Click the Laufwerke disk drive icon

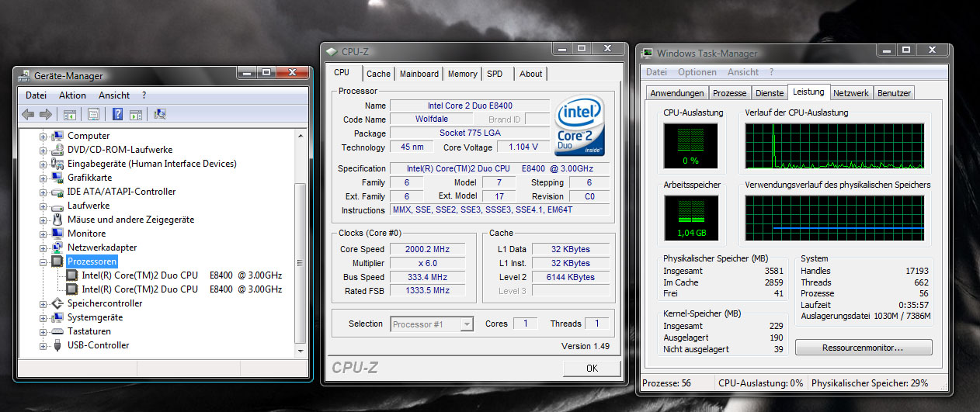pyautogui.click(x=57, y=206)
